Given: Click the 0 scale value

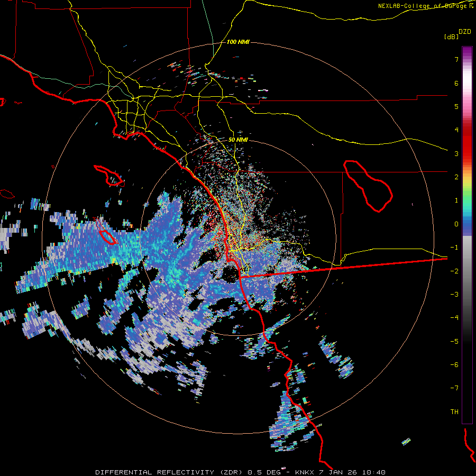Looking at the screenshot, I should tap(456, 224).
